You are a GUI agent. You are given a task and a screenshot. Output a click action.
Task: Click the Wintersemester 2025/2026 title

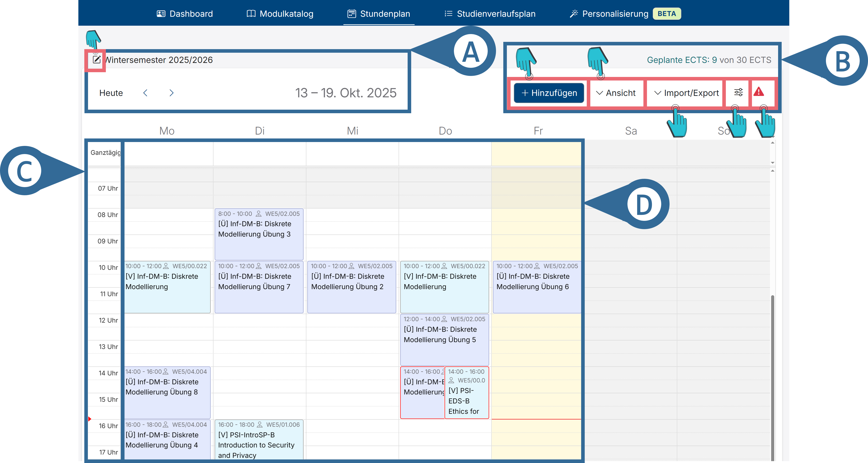(x=159, y=60)
